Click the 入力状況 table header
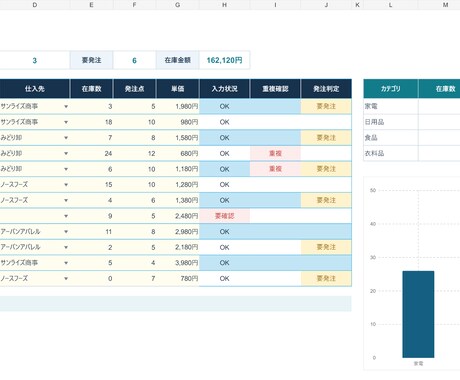 tap(224, 89)
